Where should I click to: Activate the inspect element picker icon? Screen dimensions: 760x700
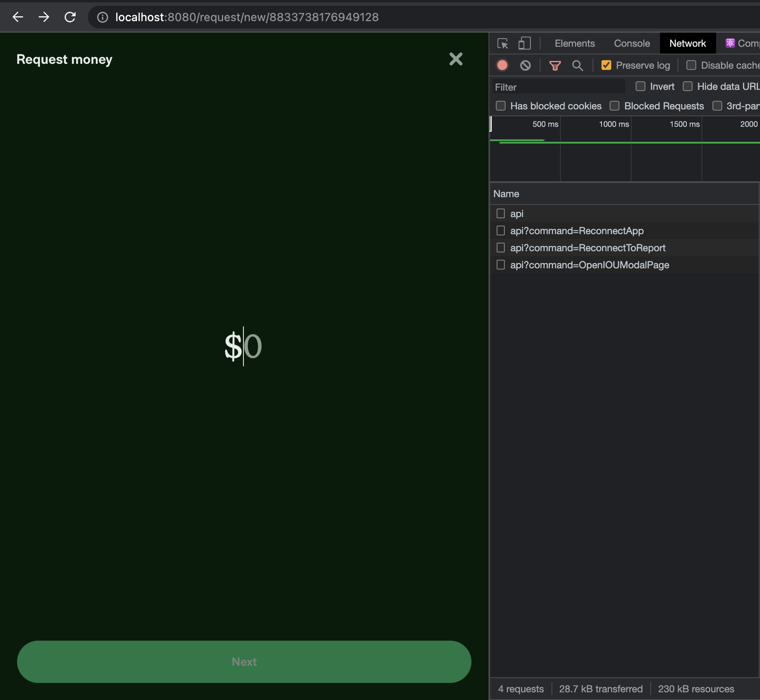(503, 43)
